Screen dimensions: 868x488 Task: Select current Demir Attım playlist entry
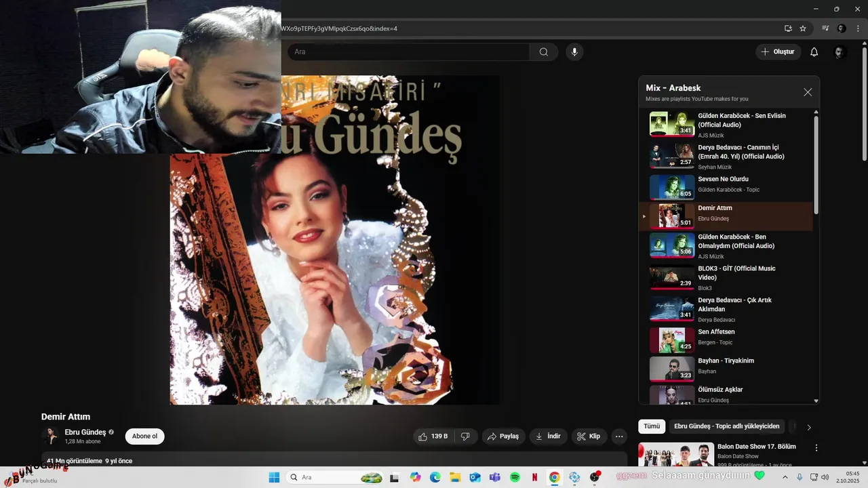click(726, 216)
